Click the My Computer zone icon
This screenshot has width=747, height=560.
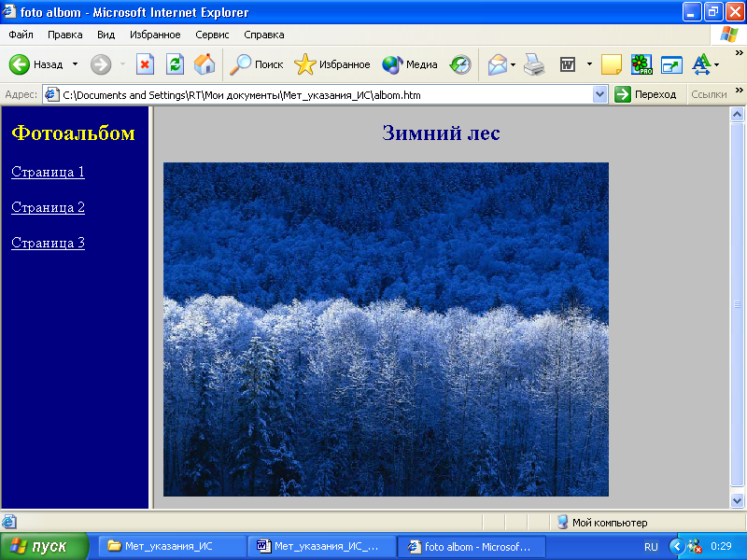click(x=562, y=522)
